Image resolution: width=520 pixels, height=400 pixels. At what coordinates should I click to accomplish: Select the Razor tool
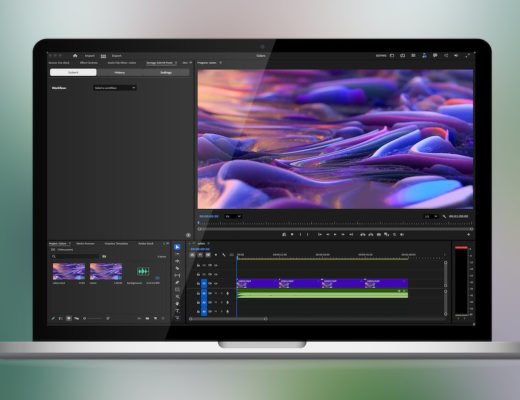tap(177, 268)
